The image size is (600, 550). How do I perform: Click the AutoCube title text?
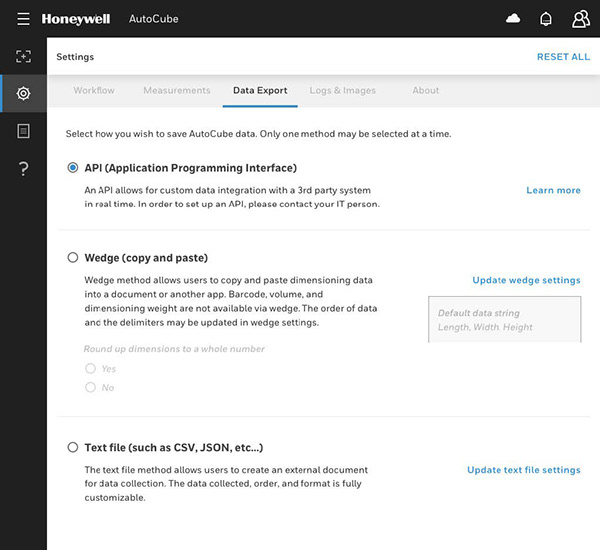pyautogui.click(x=153, y=19)
